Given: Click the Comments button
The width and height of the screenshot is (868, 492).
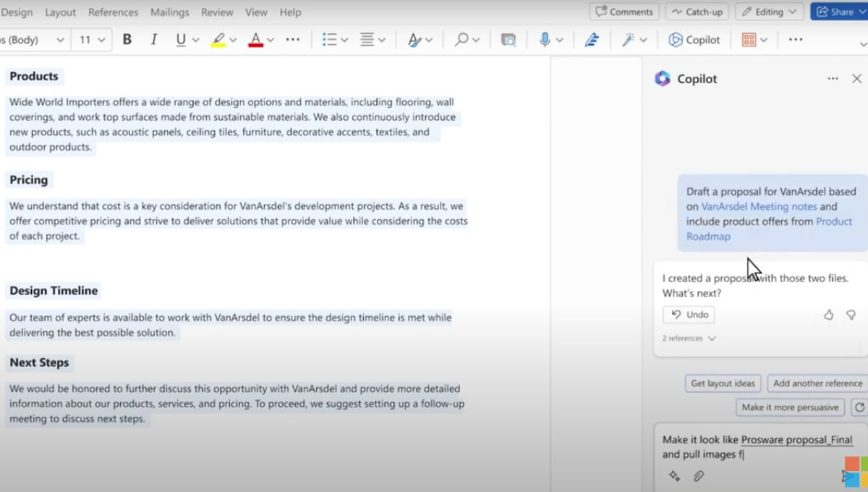Looking at the screenshot, I should [624, 12].
